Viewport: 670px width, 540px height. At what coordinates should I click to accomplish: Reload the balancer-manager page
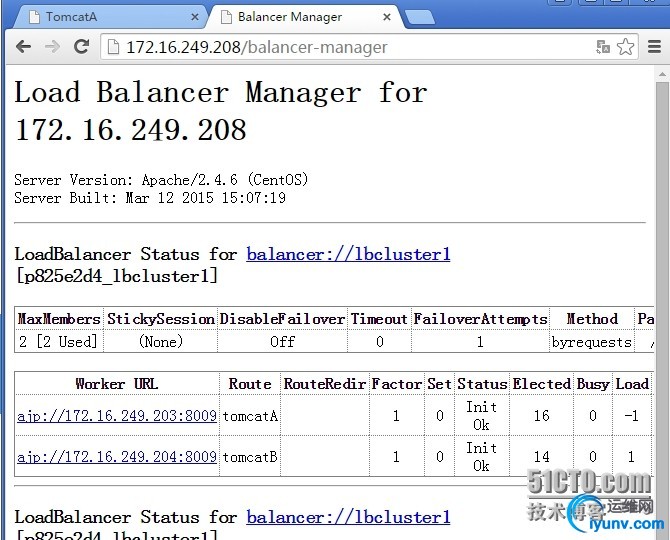point(81,46)
